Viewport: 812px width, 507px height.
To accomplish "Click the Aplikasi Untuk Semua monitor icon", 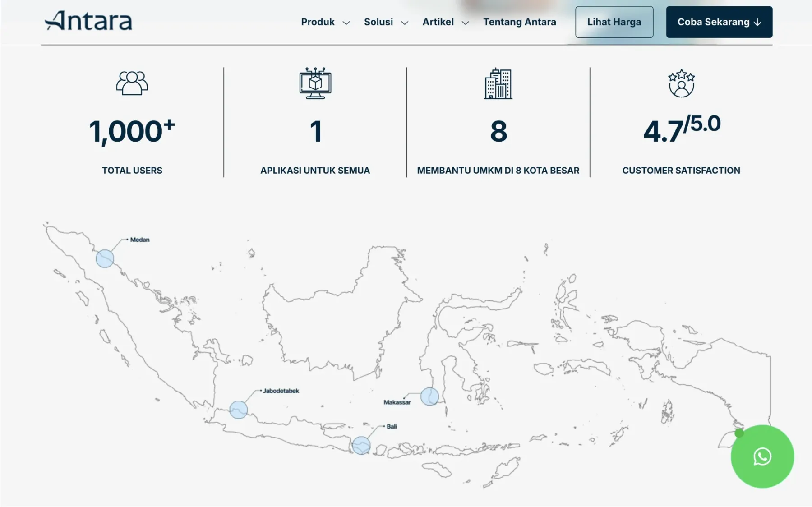I will pyautogui.click(x=315, y=83).
